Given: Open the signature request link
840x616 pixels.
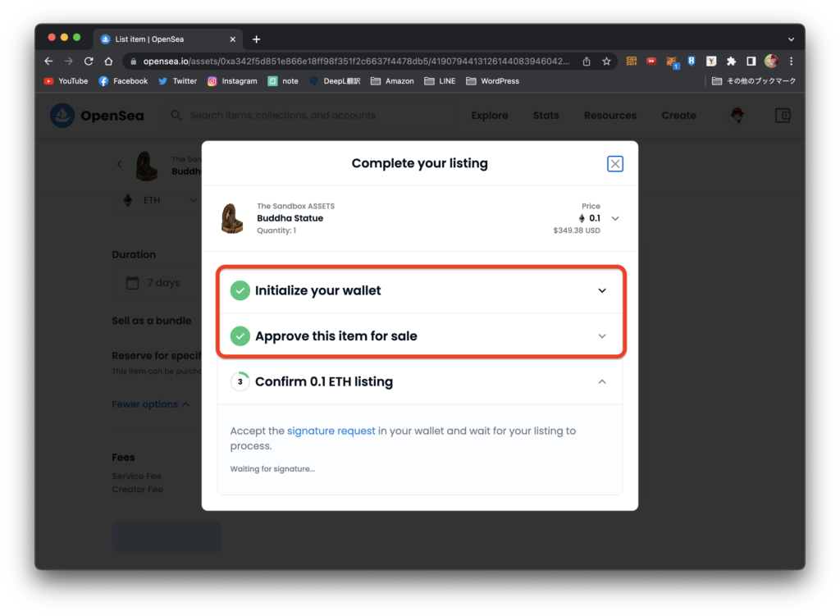Looking at the screenshot, I should coord(331,431).
